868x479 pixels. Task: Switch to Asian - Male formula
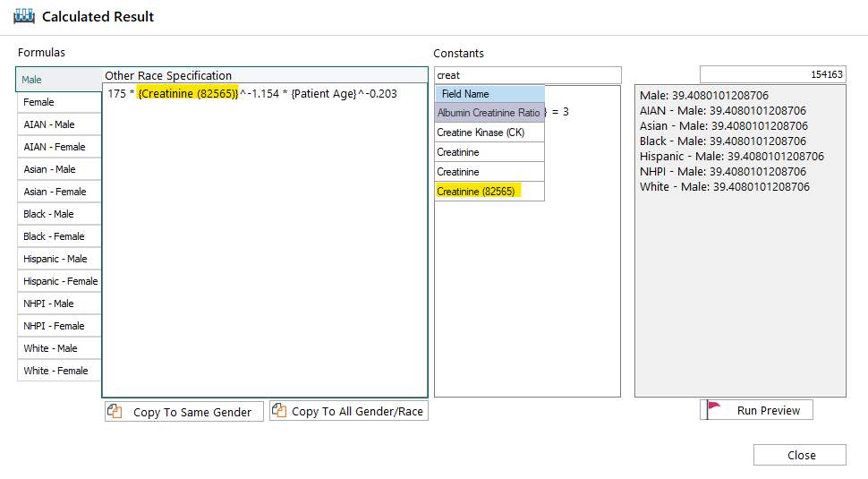coord(59,169)
